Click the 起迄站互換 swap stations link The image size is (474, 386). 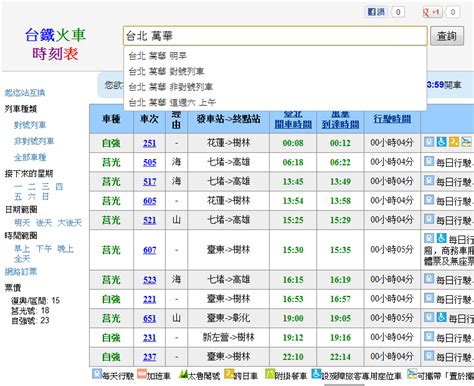click(25, 93)
